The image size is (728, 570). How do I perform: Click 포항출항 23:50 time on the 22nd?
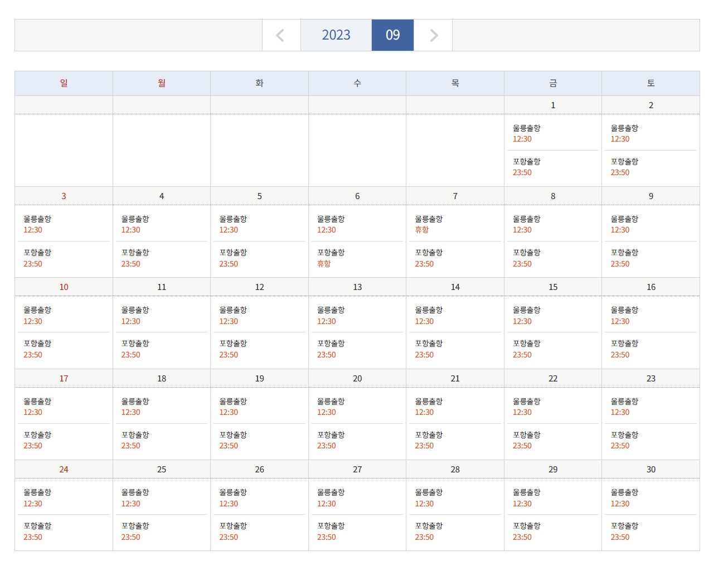coord(522,446)
